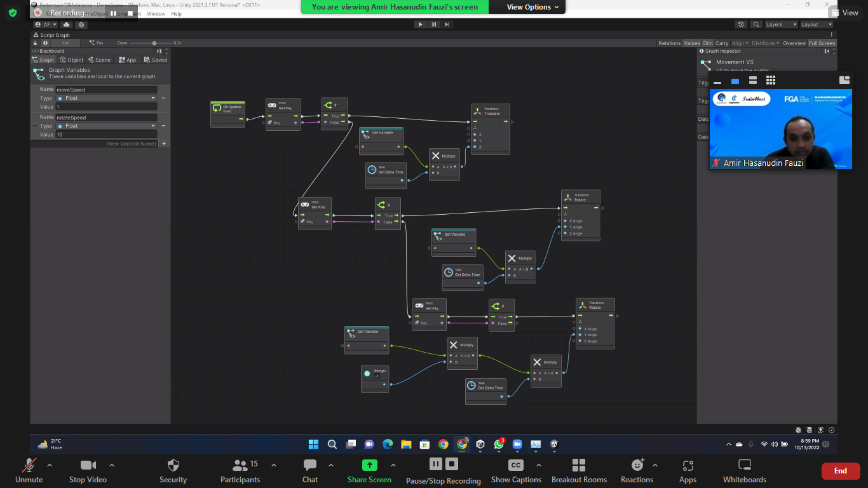Open Unity search magnifier icon
868x488 pixels.
point(756,25)
